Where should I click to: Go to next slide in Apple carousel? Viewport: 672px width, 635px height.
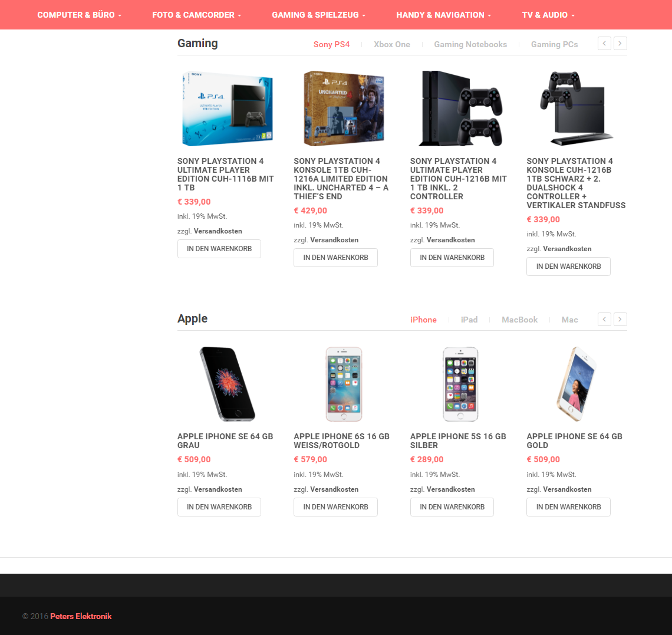click(620, 319)
